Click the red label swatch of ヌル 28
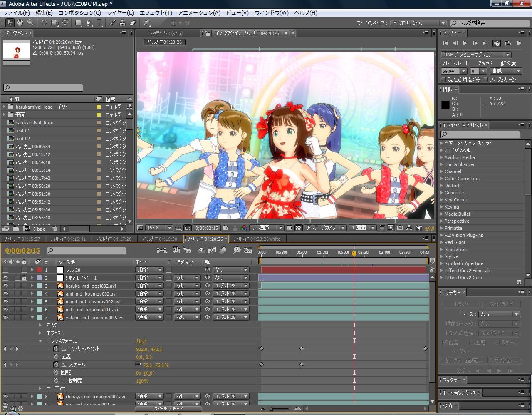Viewport: 532px width, 415px height. 39,270
